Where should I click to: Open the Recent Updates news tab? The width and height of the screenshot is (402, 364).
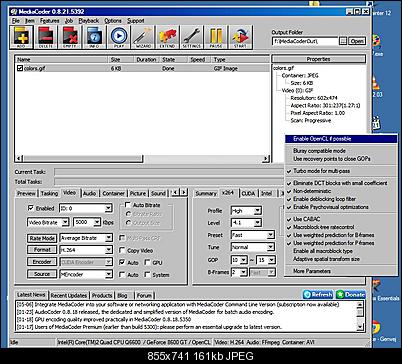pyautogui.click(x=69, y=295)
